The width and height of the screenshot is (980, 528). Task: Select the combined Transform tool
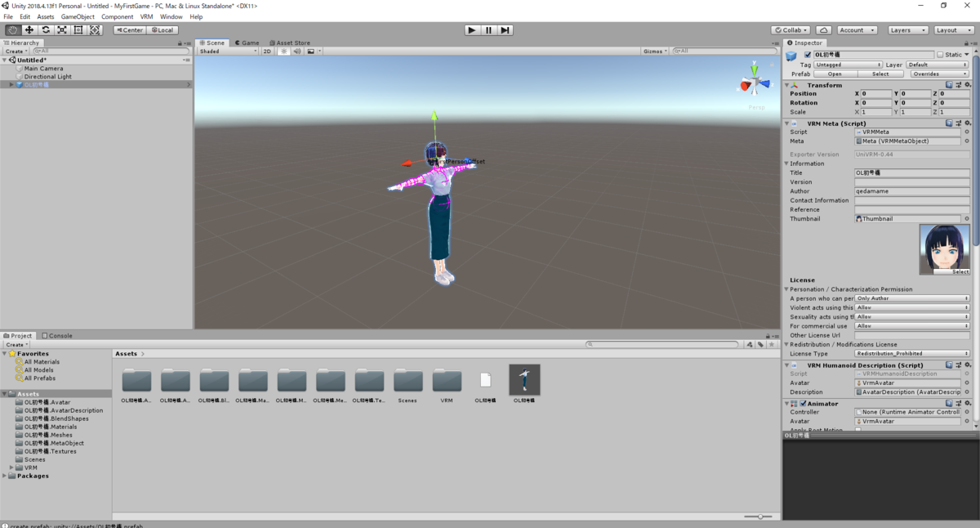tap(95, 30)
